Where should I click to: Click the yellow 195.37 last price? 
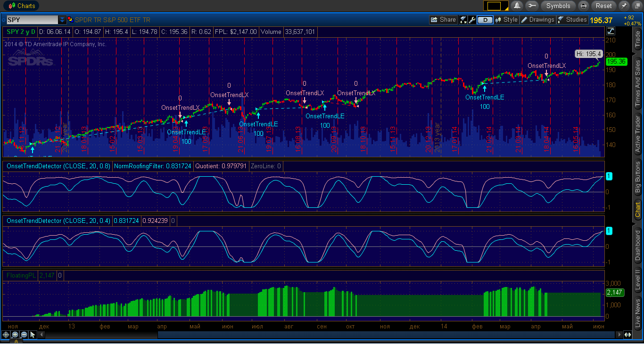coord(601,20)
